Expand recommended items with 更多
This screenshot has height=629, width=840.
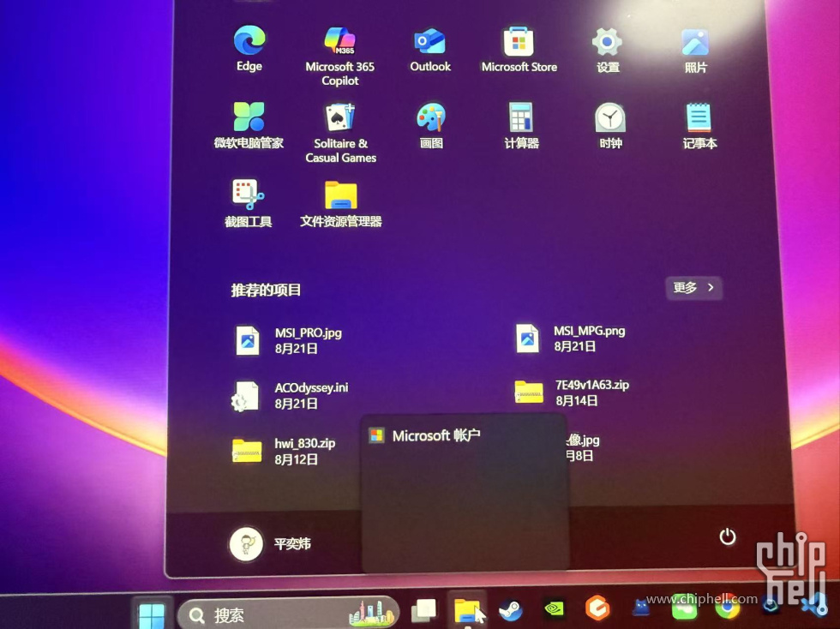693,288
